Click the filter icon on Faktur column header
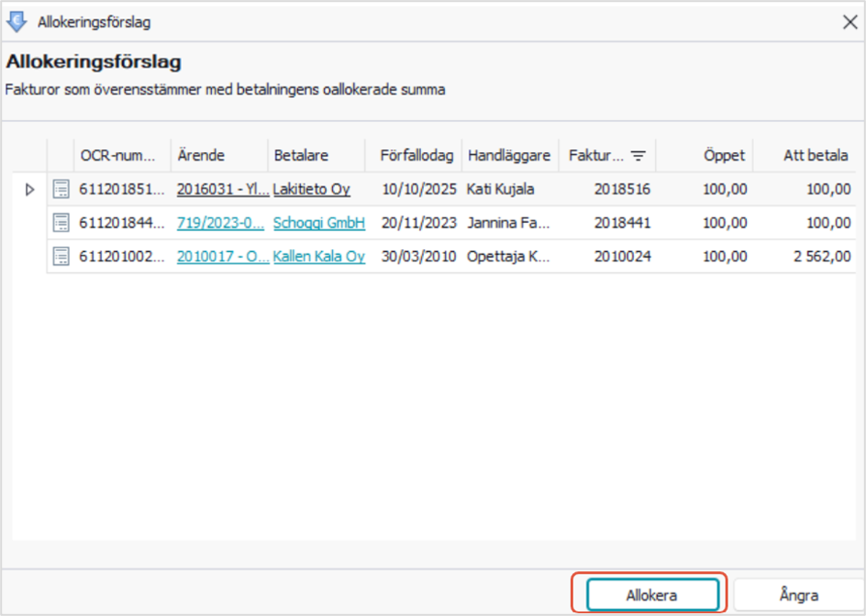The image size is (866, 616). point(638,156)
